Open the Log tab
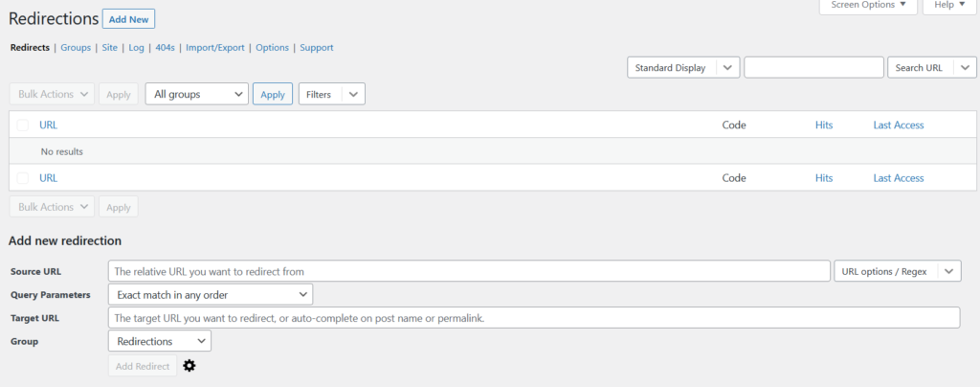The height and width of the screenshot is (387, 980). pyautogui.click(x=136, y=48)
